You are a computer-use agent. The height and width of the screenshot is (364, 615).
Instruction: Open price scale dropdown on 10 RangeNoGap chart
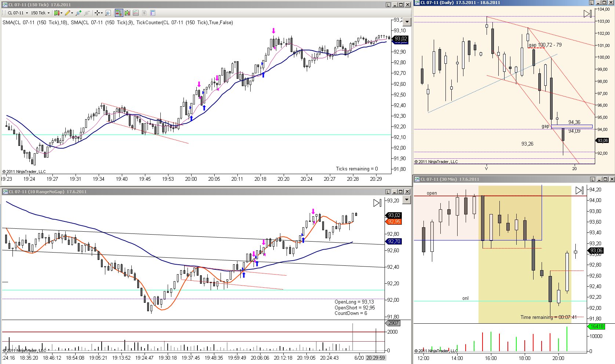407,200
